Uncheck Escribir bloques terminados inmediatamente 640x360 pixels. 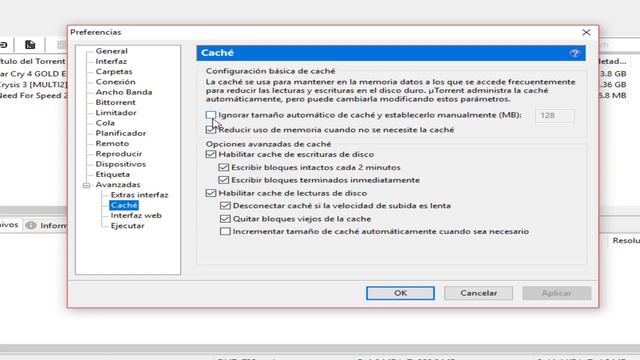coord(223,180)
